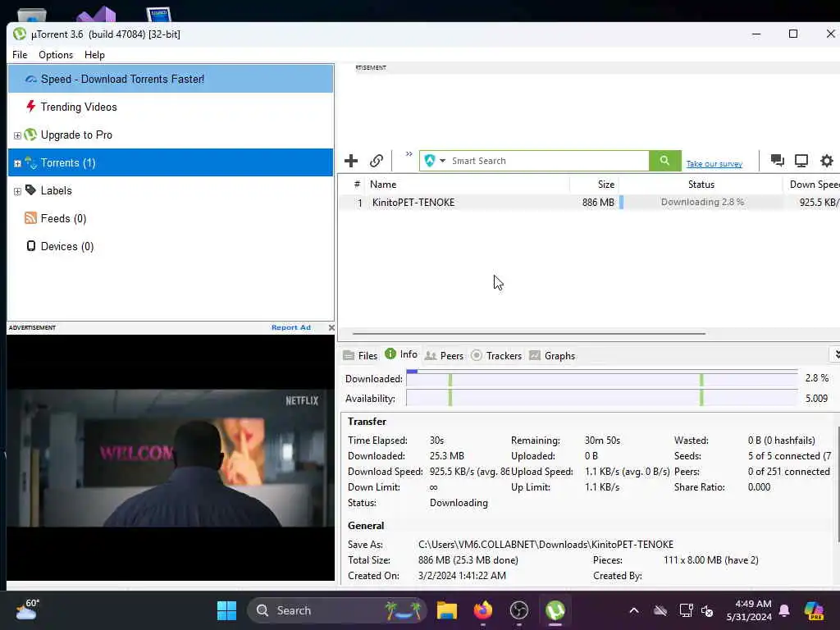Open the Windows Start menu
This screenshot has width=840, height=630.
point(226,610)
